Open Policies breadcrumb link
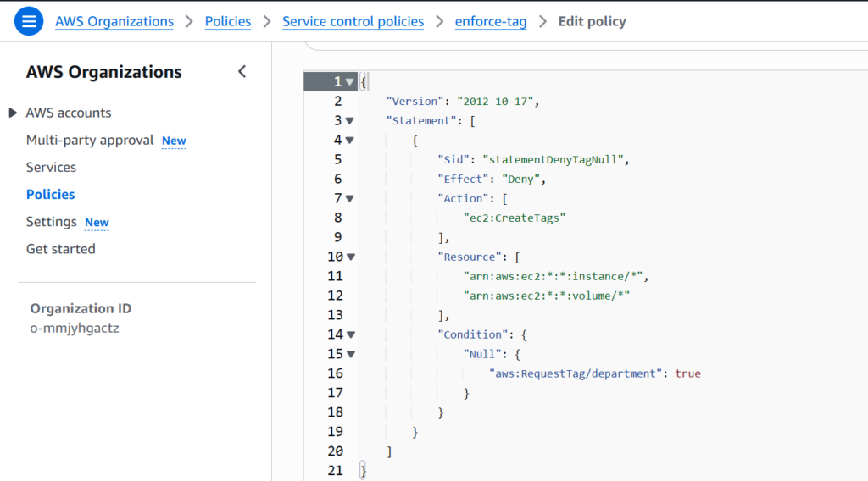 [227, 21]
